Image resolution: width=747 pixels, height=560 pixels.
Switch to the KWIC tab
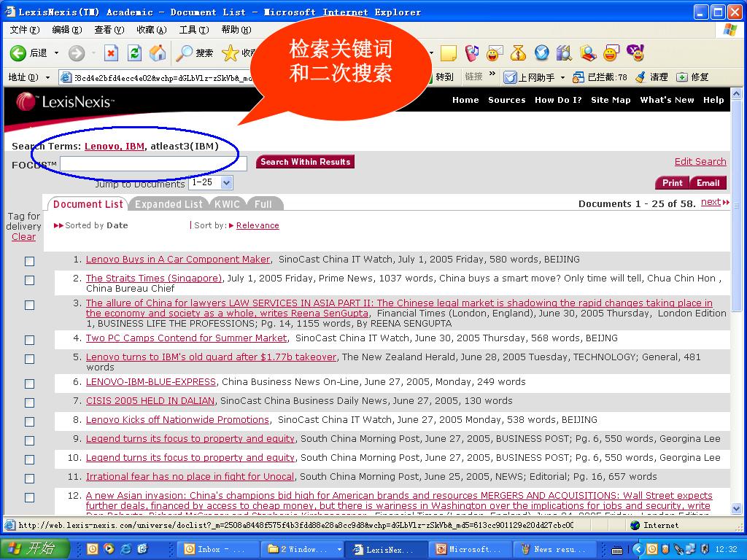coord(227,204)
